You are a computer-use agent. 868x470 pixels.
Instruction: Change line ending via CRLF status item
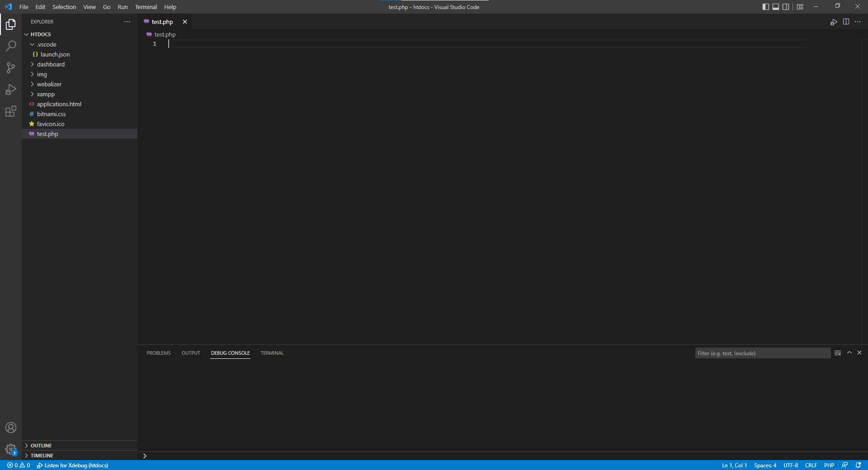coord(811,465)
